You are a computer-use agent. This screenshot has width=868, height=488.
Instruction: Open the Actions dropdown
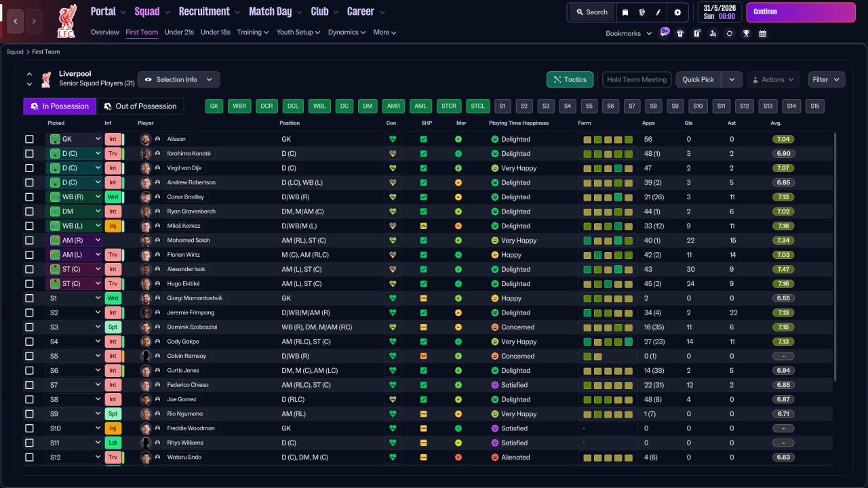[x=773, y=80]
